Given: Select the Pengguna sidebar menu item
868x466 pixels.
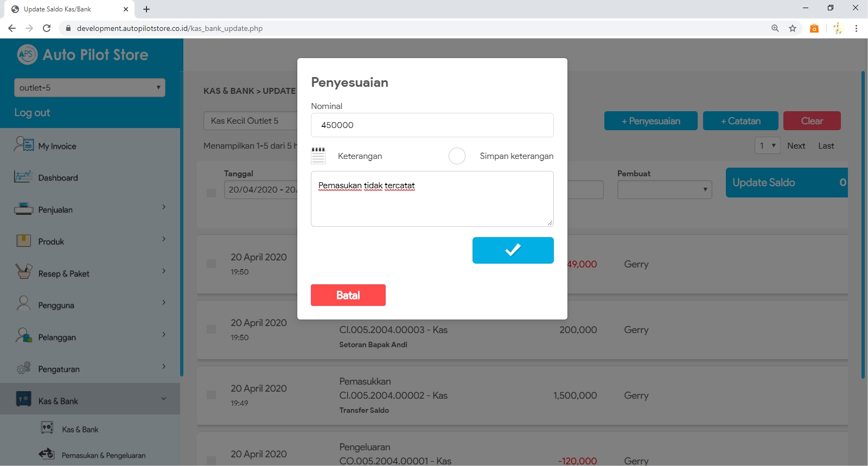Looking at the screenshot, I should pos(56,305).
